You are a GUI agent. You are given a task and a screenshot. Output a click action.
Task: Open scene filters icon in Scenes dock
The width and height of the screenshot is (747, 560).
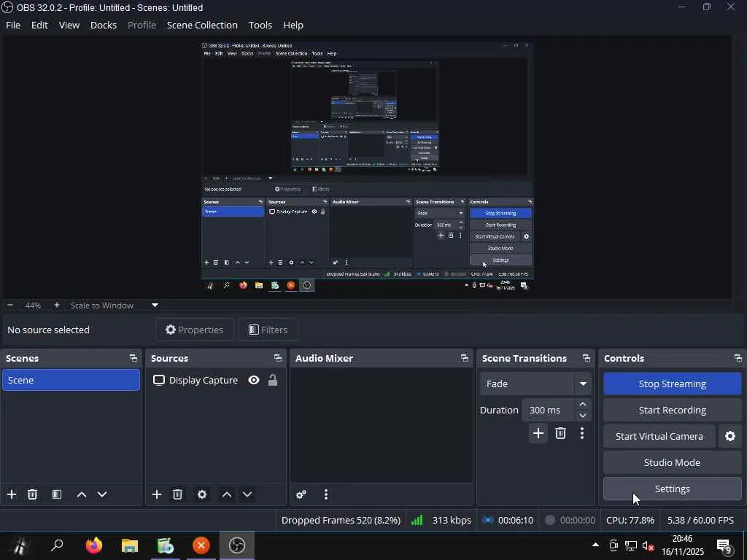57,494
